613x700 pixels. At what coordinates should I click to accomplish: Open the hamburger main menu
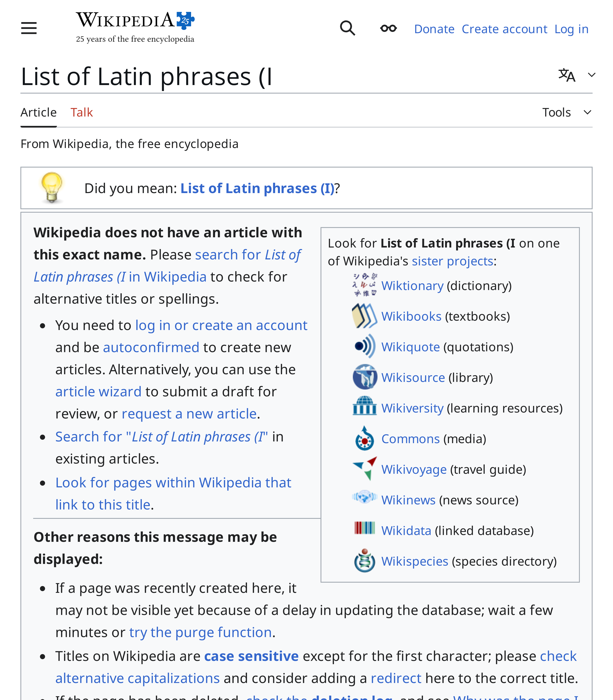point(29,28)
